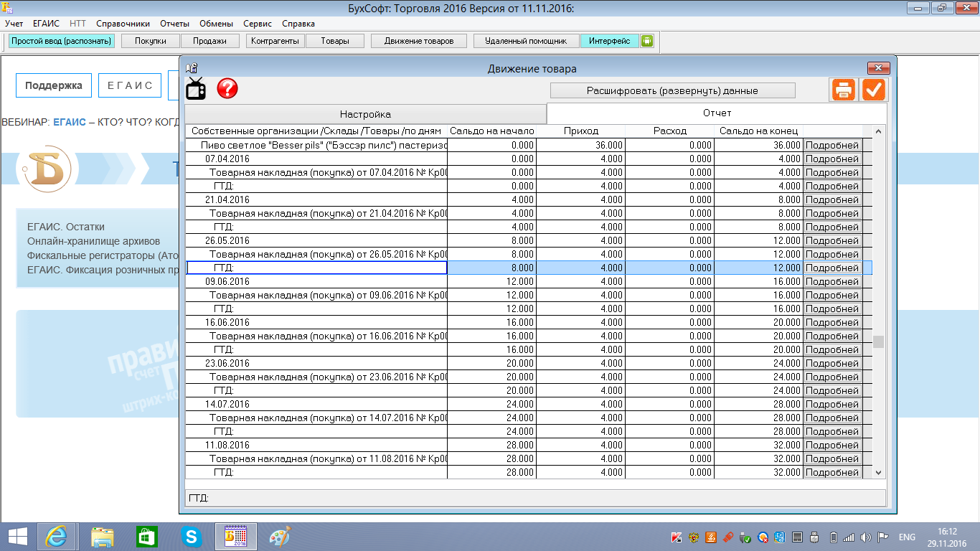
Task: Click the Сальдо на конец column header
Action: tap(758, 131)
